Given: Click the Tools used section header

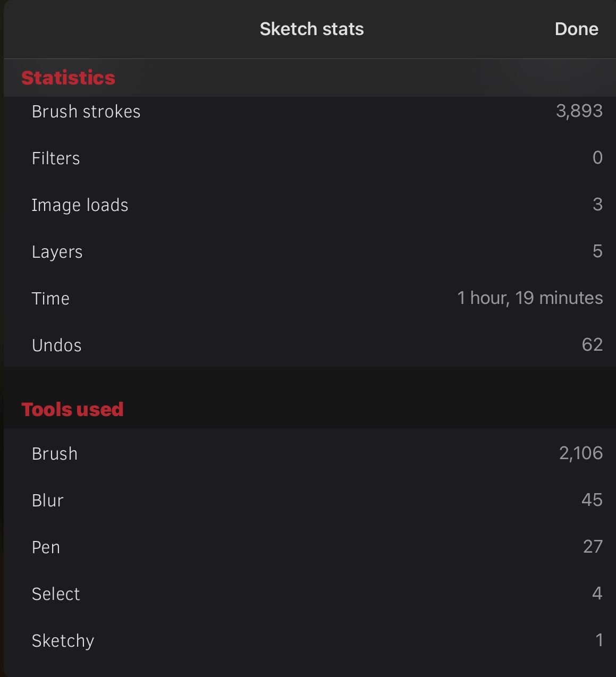Looking at the screenshot, I should pos(72,410).
